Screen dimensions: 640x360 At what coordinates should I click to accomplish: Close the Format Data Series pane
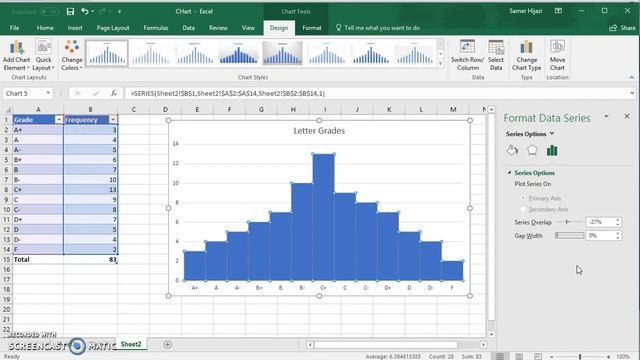627,116
